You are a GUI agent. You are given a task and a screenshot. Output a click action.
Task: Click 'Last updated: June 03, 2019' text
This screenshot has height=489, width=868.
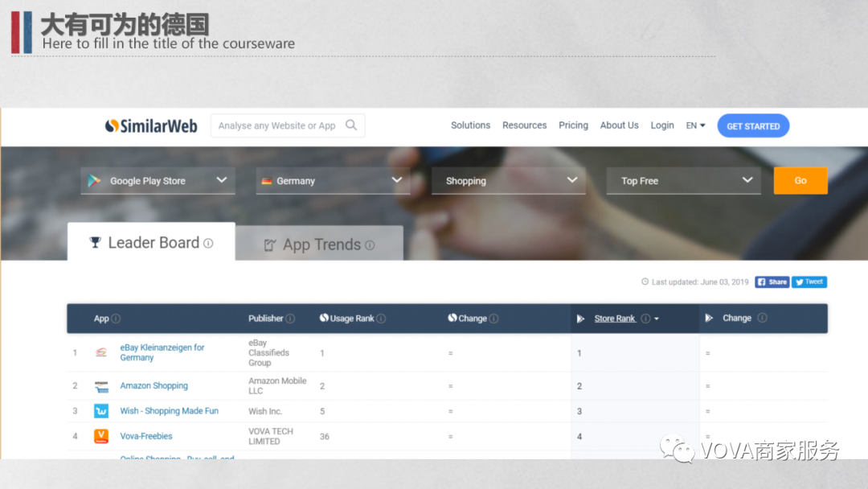pos(700,281)
